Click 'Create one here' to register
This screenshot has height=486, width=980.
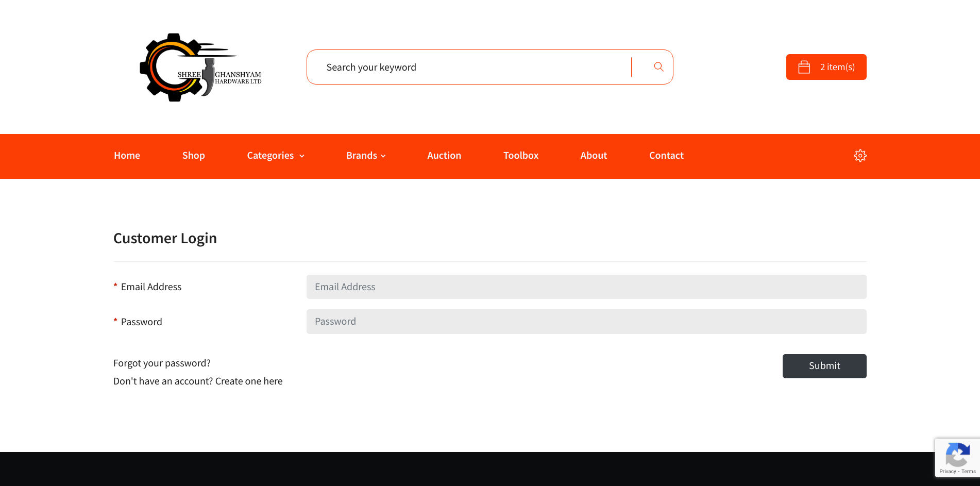[x=249, y=381]
